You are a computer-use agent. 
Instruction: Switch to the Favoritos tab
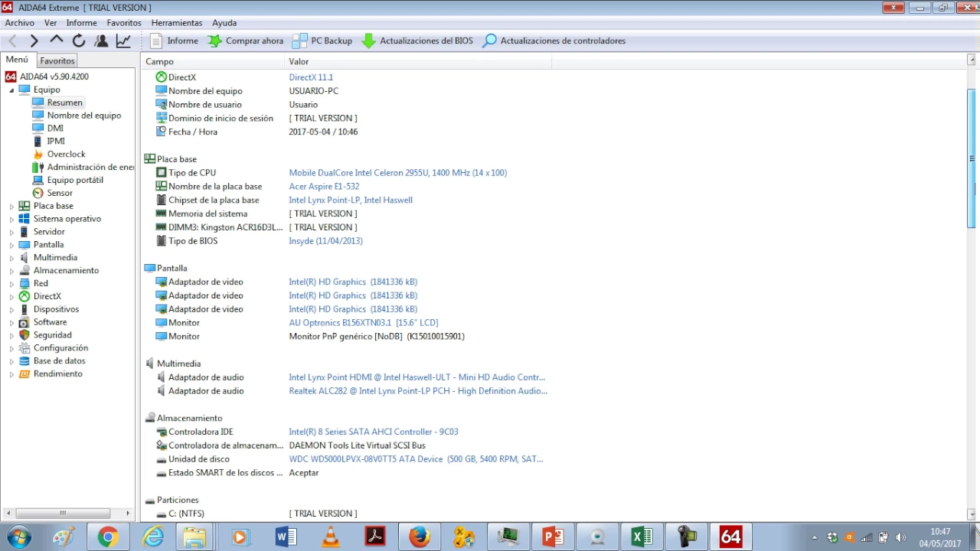pos(57,60)
